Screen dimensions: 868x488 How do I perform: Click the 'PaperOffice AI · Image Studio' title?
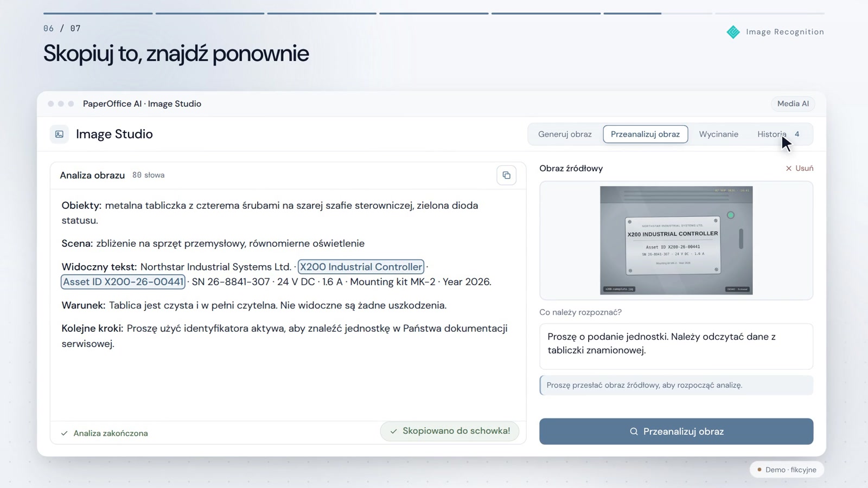pyautogui.click(x=142, y=104)
